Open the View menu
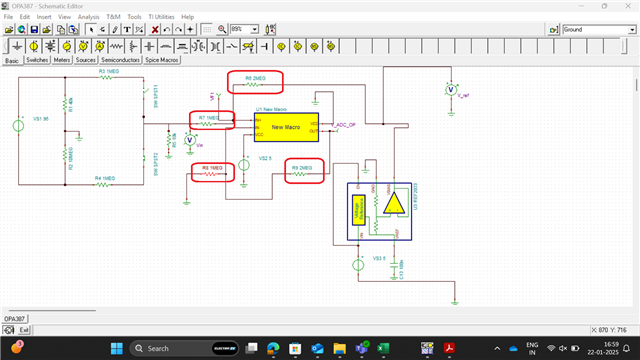 (64, 17)
